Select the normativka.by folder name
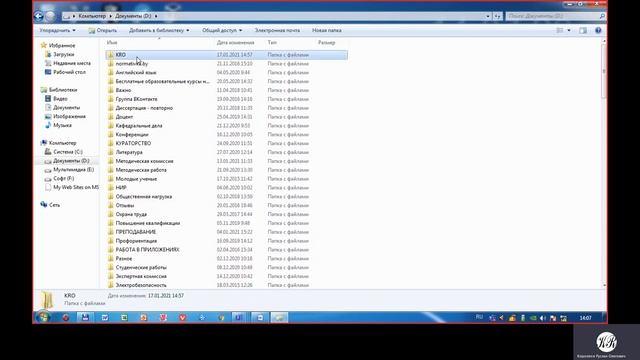 [x=132, y=64]
